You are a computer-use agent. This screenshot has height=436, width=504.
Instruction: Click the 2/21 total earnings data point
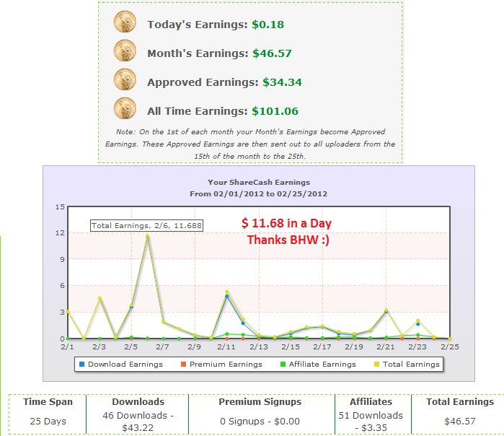coord(386,310)
